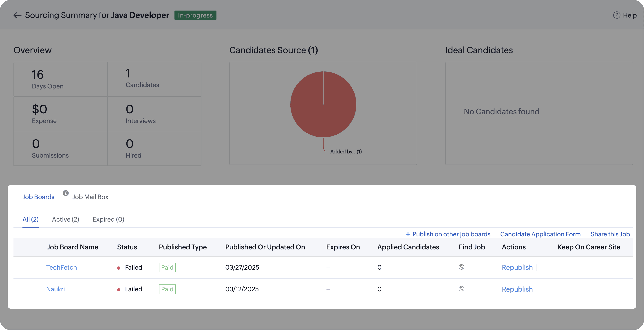Show Active (2) job boards
The height and width of the screenshot is (330, 644).
coord(66,219)
